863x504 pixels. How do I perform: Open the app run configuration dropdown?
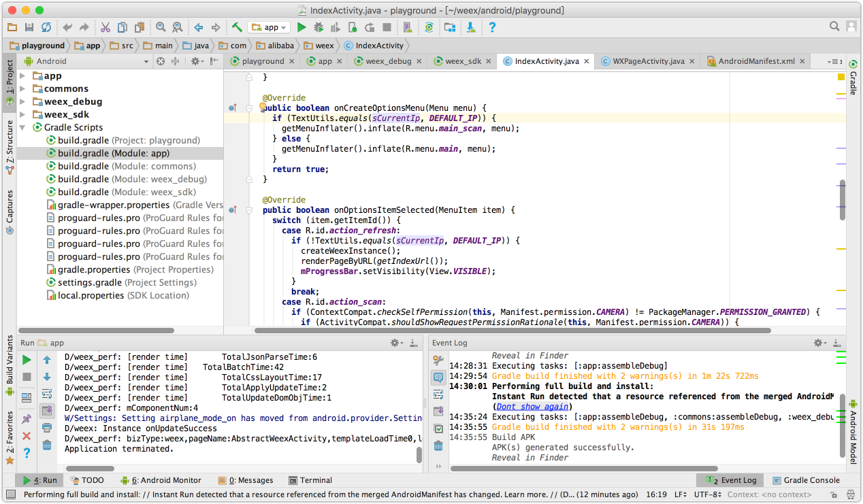(x=270, y=27)
